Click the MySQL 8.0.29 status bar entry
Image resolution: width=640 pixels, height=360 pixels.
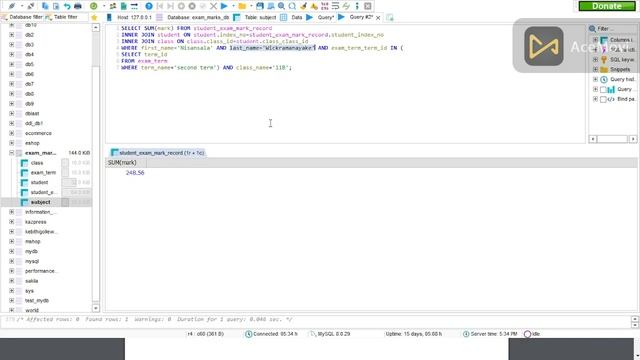(330, 334)
